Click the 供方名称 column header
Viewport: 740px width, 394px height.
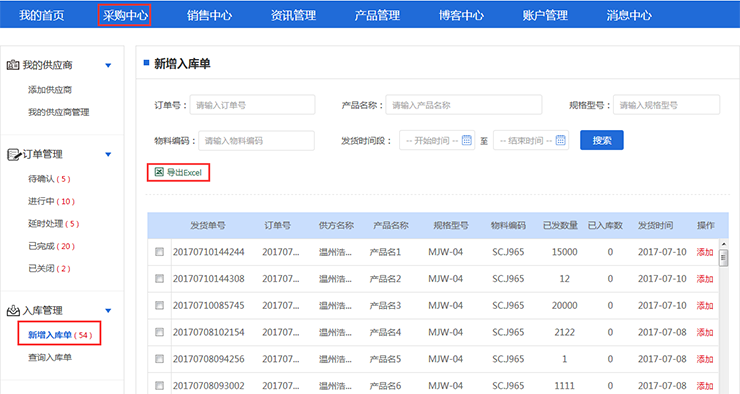pos(336,226)
